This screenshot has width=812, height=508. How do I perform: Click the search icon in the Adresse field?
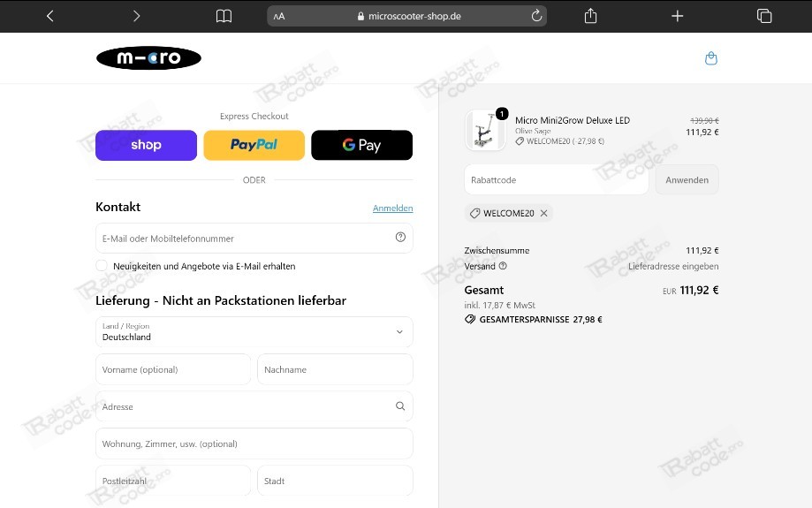pyautogui.click(x=400, y=406)
